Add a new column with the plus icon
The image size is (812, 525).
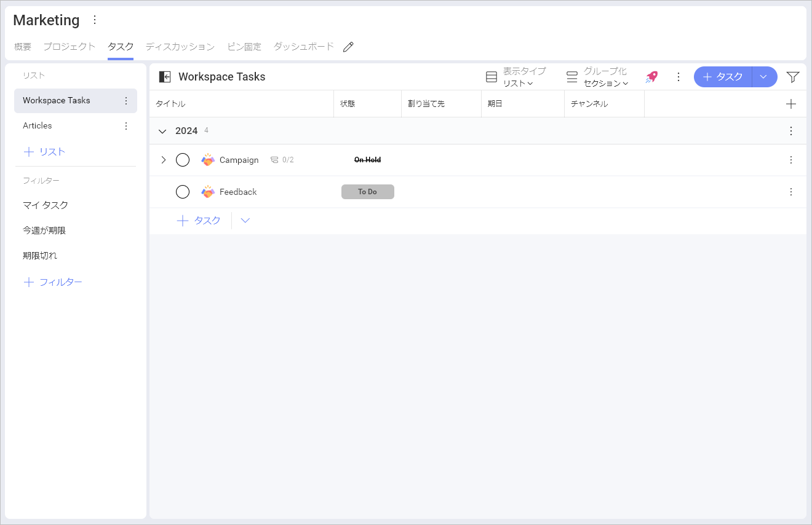(791, 104)
